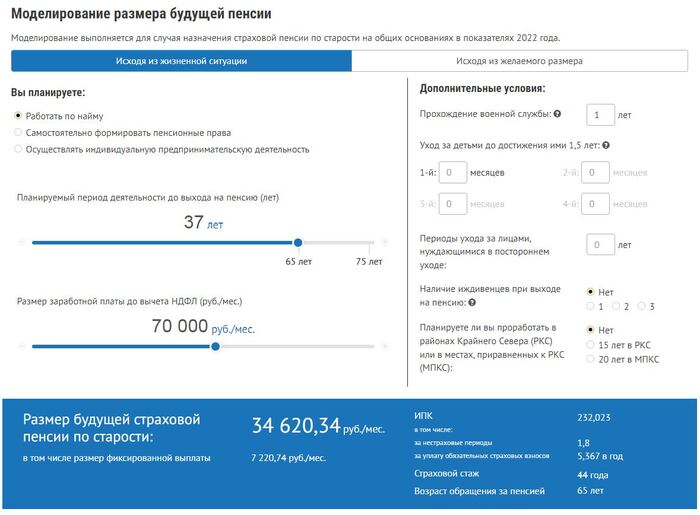Select 3 dependents radio button

pos(641,305)
